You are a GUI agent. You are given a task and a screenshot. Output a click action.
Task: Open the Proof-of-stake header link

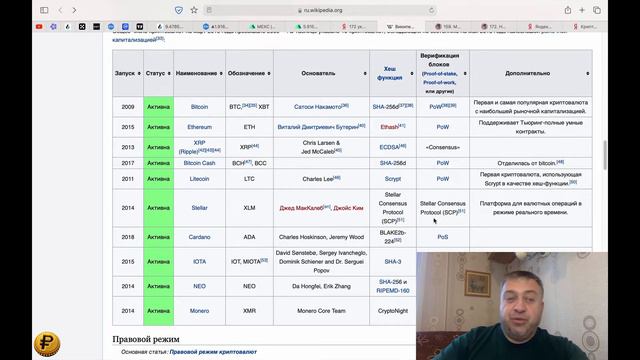(440, 74)
